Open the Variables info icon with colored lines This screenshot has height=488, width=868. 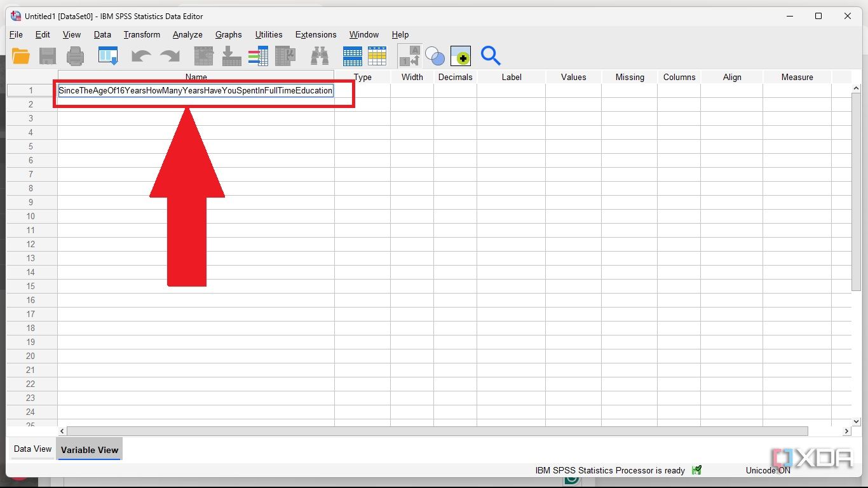(258, 56)
